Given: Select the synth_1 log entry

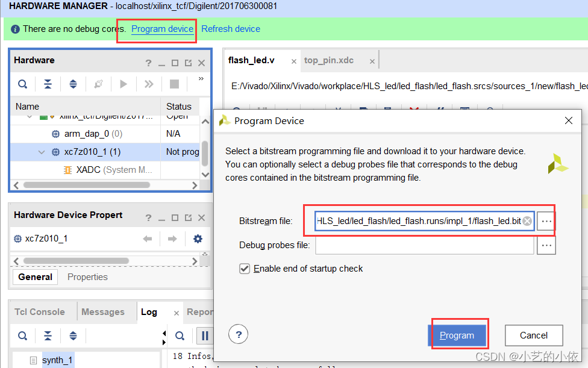Looking at the screenshot, I should coord(58,360).
